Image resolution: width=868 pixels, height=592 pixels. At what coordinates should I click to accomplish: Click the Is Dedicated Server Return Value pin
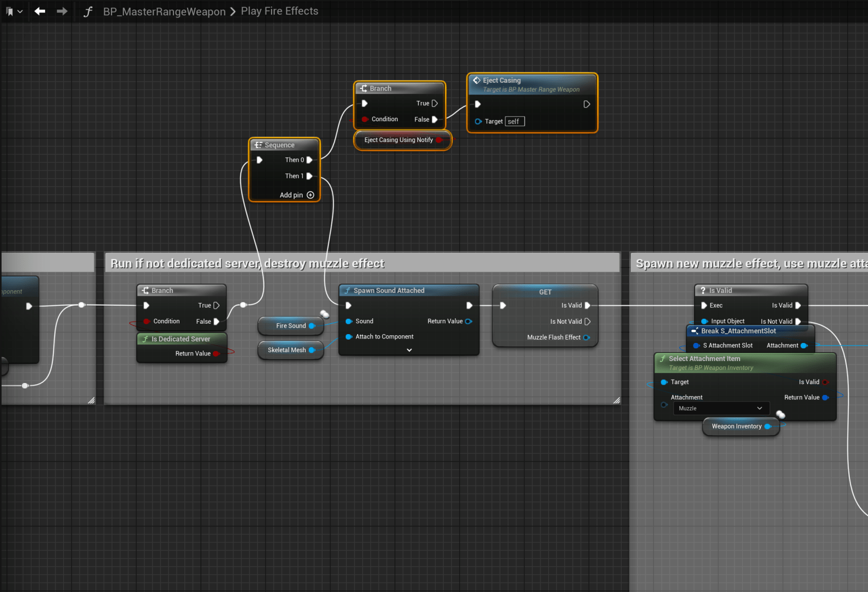pos(216,354)
